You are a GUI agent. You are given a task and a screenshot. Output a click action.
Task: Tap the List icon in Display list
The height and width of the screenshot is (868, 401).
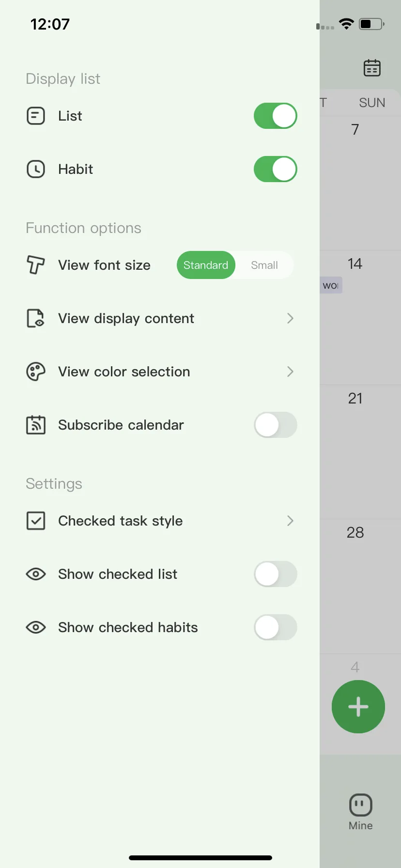pos(36,116)
